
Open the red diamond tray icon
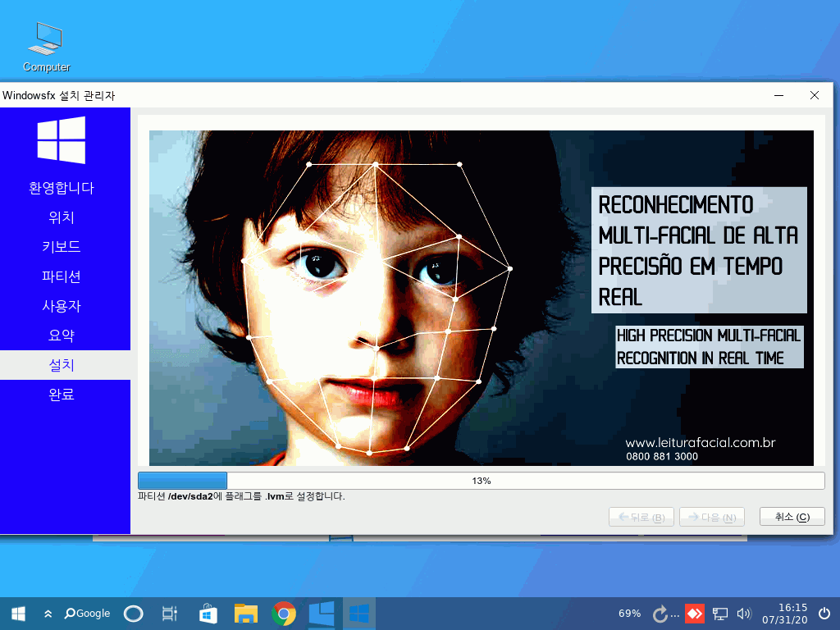pyautogui.click(x=695, y=614)
